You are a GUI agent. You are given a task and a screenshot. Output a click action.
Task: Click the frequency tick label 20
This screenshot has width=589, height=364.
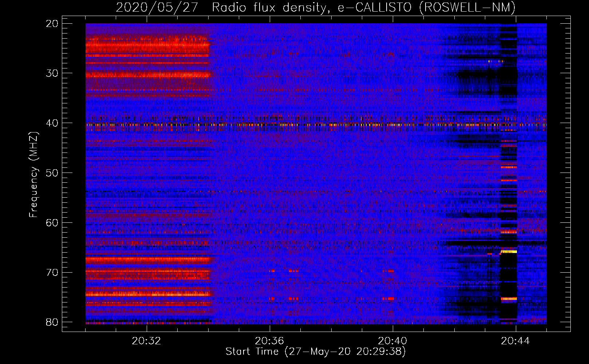pyautogui.click(x=52, y=24)
